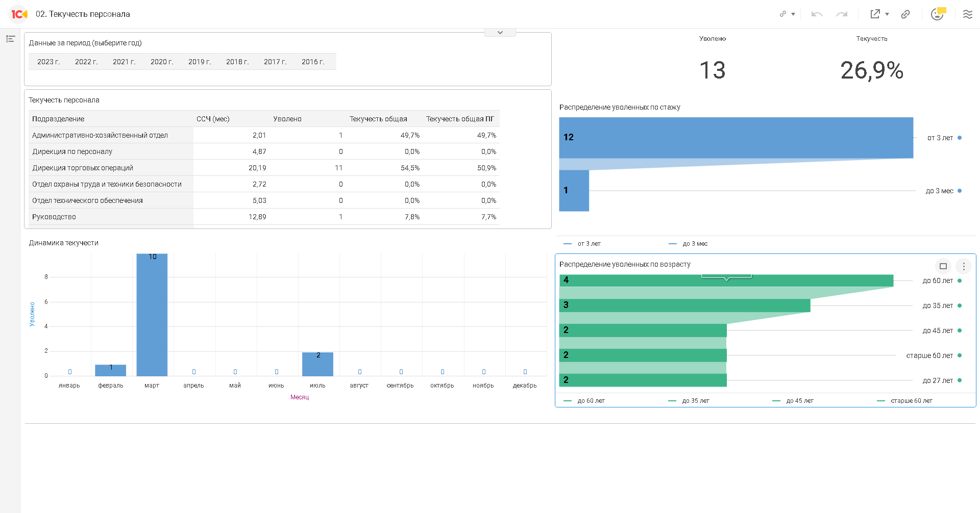
Task: Toggle до 45 лет legend entry under age chart
Action: [x=793, y=401]
